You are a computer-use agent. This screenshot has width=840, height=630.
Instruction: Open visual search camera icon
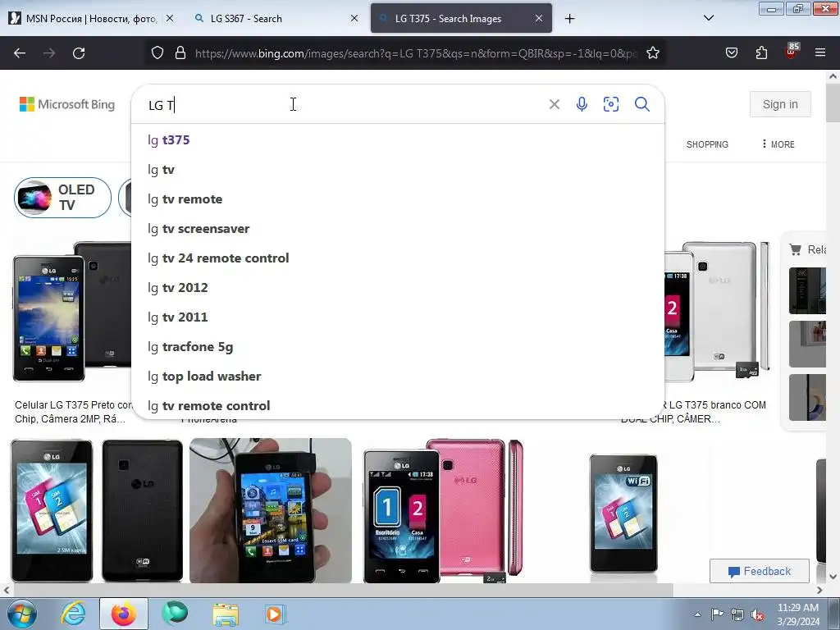pyautogui.click(x=610, y=104)
